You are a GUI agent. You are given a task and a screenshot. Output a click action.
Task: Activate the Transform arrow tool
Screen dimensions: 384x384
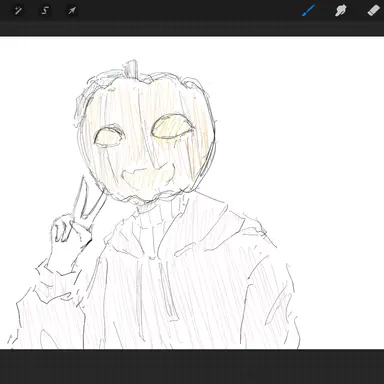coord(72,11)
